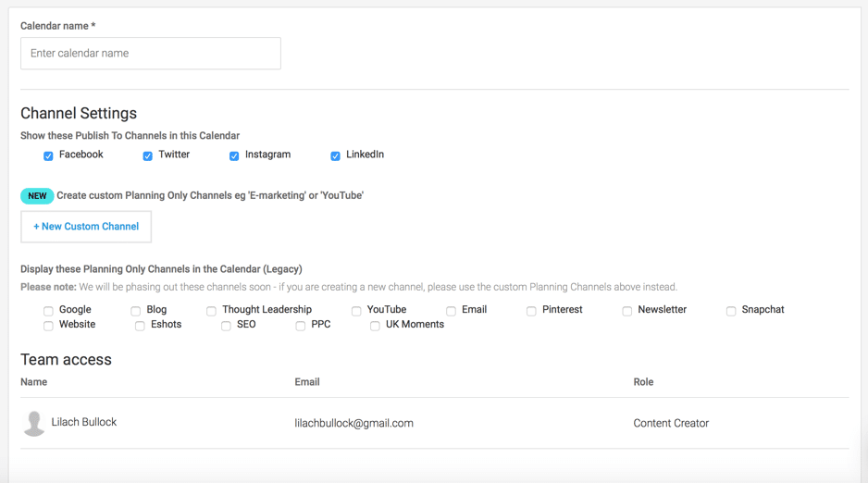
Task: Check the Pinterest channel box
Action: [x=531, y=311]
